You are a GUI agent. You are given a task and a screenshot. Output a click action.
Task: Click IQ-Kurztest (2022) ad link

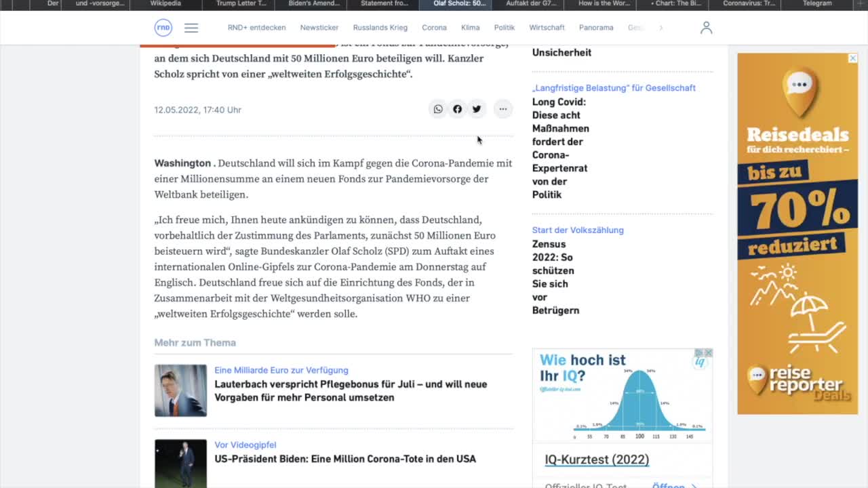click(x=597, y=460)
